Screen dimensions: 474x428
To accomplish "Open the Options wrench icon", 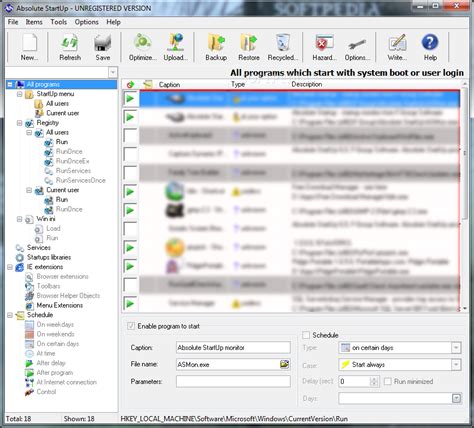I will tap(357, 47).
